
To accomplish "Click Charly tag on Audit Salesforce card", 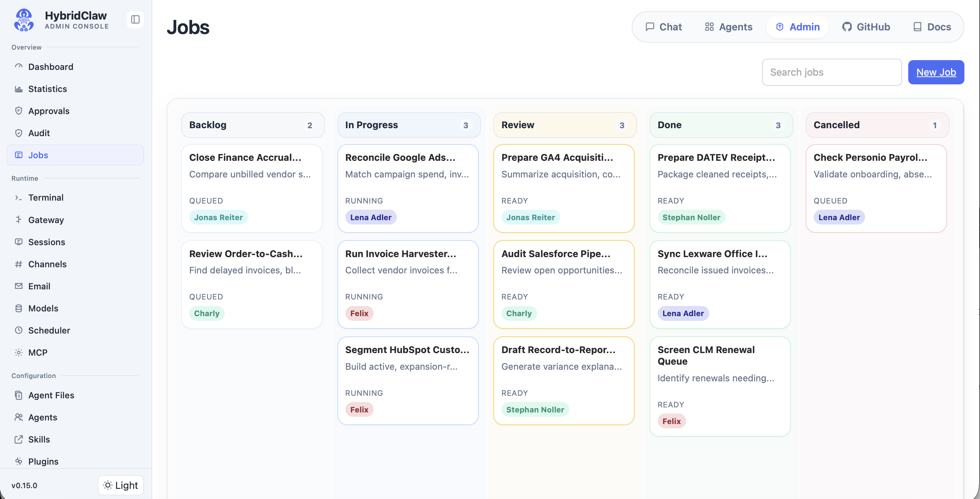I will tap(519, 313).
